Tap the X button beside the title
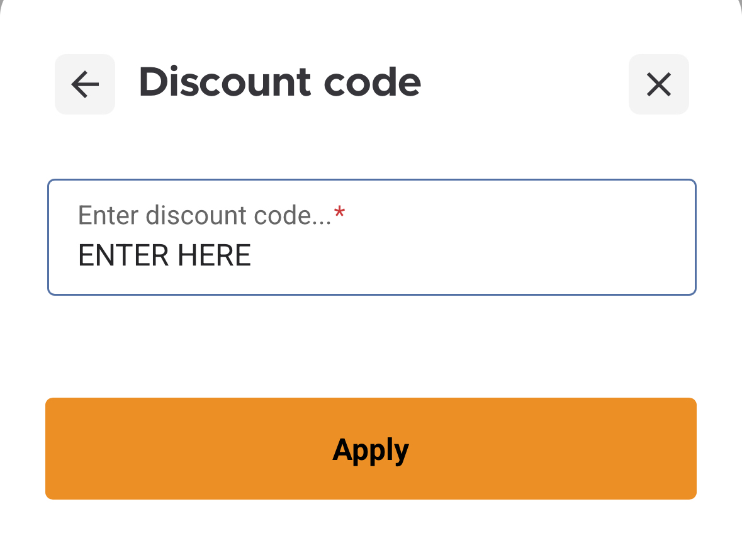Viewport: 742px width, 560px height. [x=658, y=84]
